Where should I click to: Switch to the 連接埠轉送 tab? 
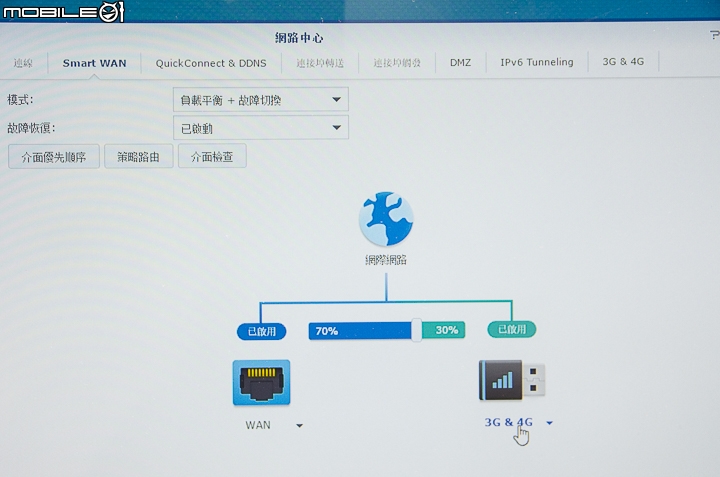click(320, 63)
